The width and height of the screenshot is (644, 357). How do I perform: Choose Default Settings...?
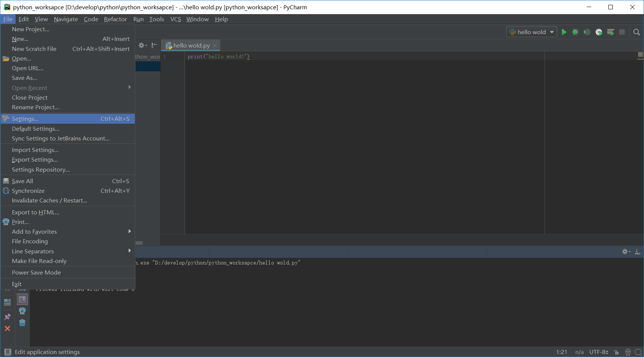68,129
